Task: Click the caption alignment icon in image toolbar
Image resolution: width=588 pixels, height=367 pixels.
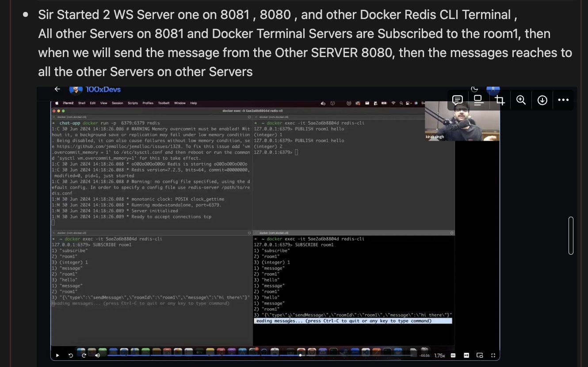Action: [478, 100]
